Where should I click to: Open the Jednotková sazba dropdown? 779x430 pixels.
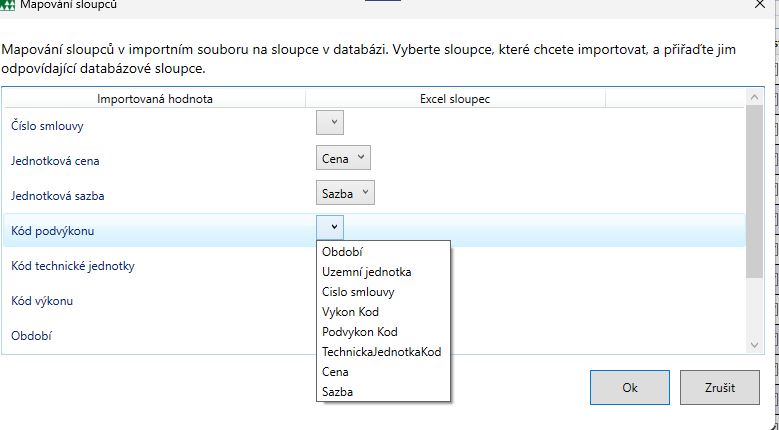tap(347, 192)
